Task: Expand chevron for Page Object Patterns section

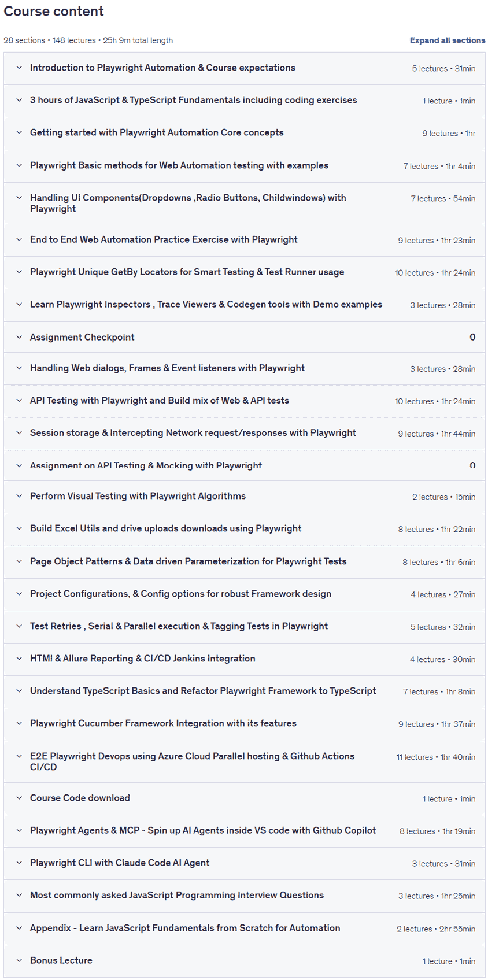Action: click(19, 561)
